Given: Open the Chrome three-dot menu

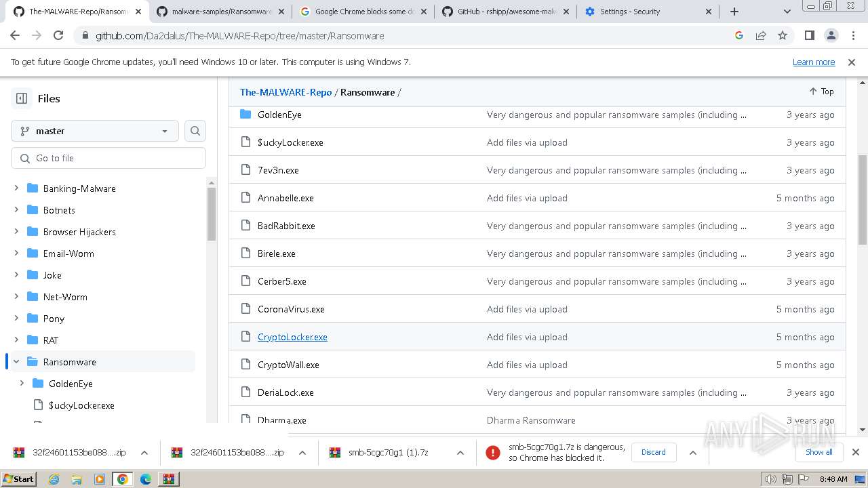Looking at the screenshot, I should pos(853,35).
